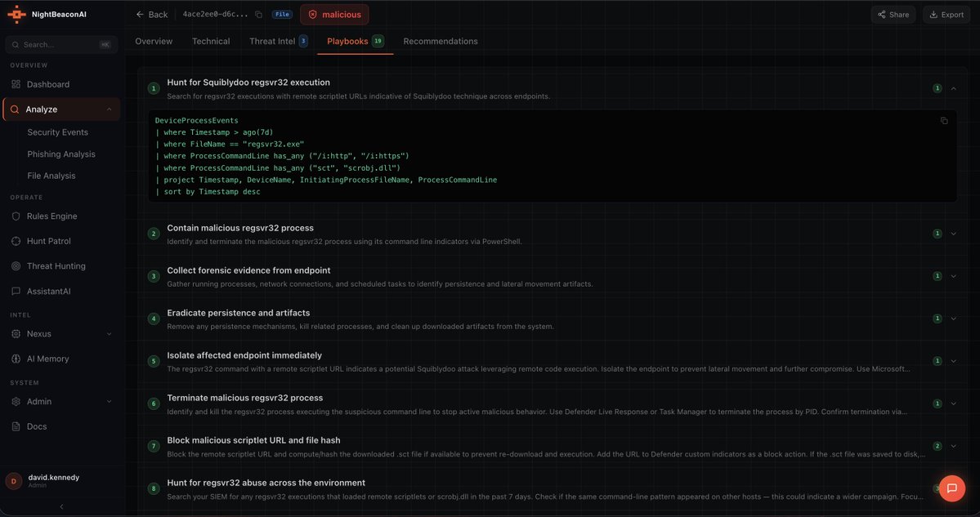Click the Threat Hunting target icon
This screenshot has width=980, height=517.
pos(16,266)
